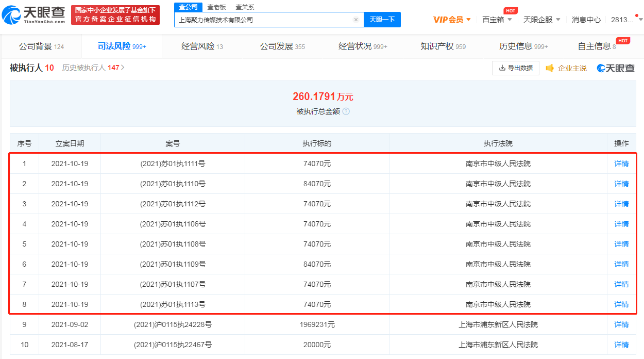Open the 百宝箱 dropdown menu

click(x=497, y=20)
